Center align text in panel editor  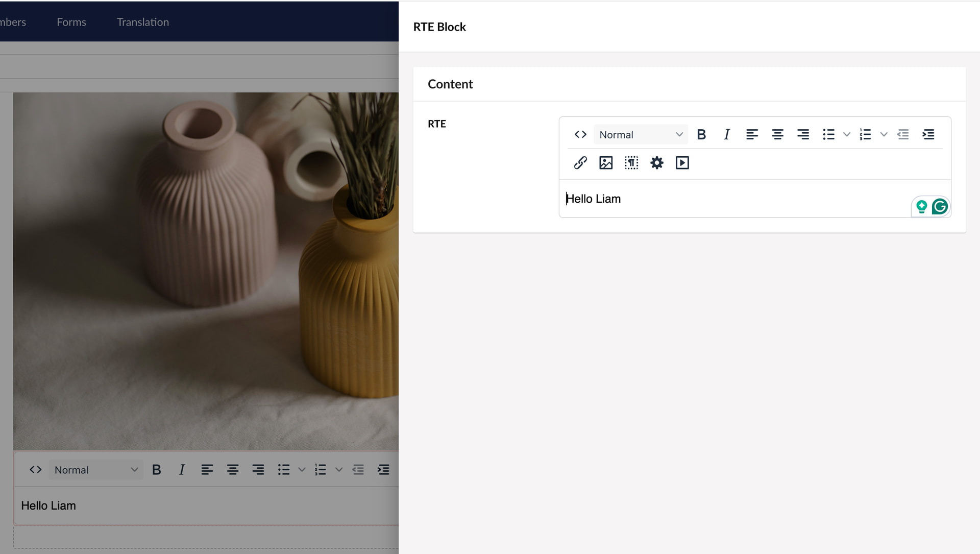pyautogui.click(x=777, y=134)
